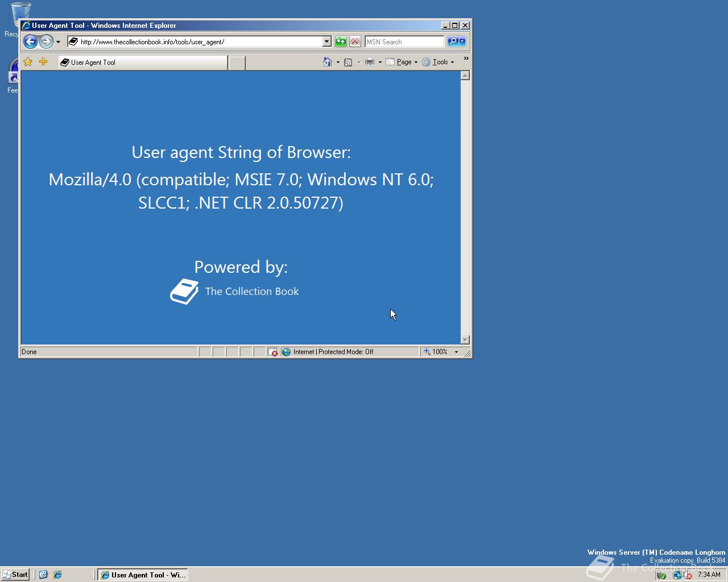Click the 'Done' status bar text
The image size is (728, 582).
(x=29, y=352)
